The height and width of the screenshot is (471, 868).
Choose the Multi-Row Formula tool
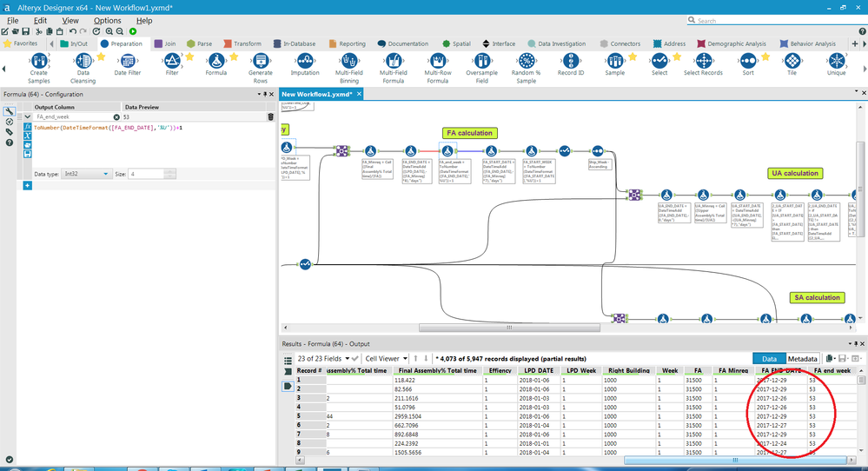click(437, 68)
